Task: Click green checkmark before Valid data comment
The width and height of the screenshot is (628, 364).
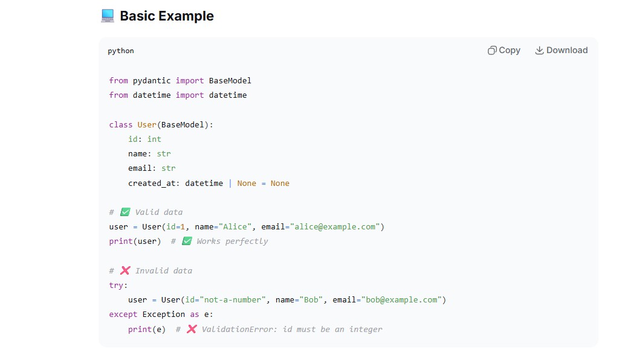Action: (125, 212)
